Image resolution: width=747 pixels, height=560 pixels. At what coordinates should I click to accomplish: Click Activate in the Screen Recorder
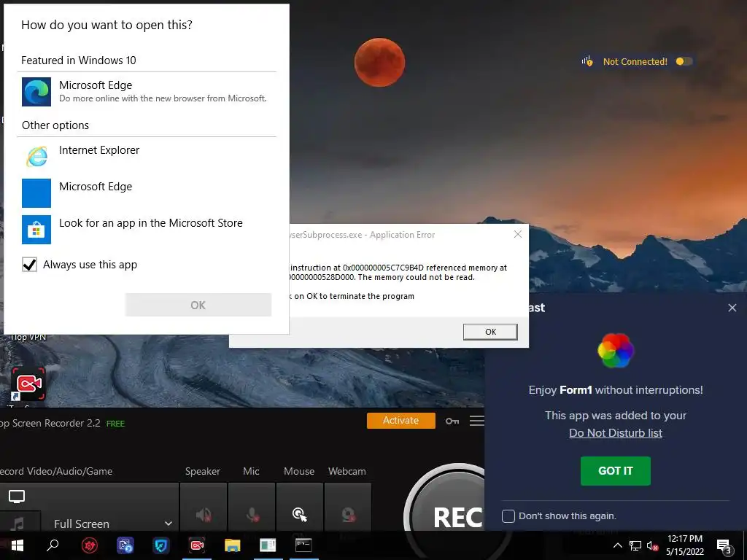click(x=400, y=421)
